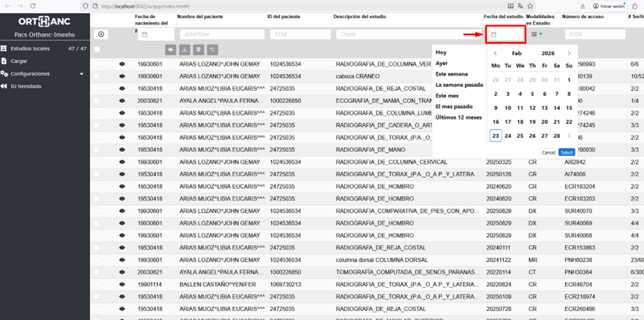Click the tag label toolbar icon
Viewport: 644px width, 320px height.
point(213,50)
